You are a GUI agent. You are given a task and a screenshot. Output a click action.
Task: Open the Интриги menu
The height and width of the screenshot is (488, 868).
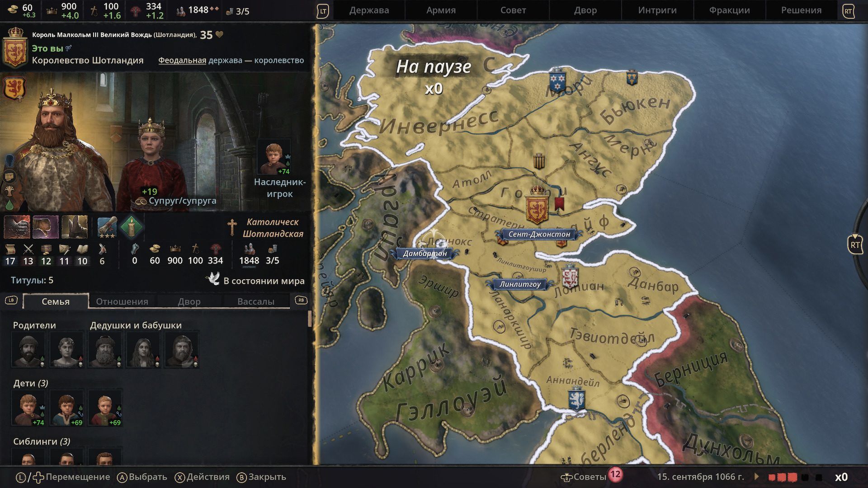click(657, 10)
